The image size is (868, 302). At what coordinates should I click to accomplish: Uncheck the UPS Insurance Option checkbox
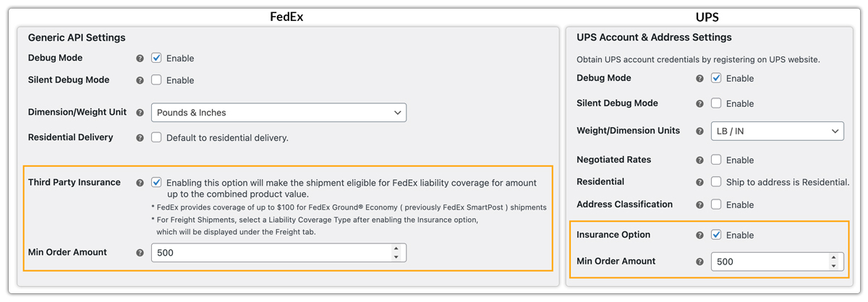click(716, 235)
